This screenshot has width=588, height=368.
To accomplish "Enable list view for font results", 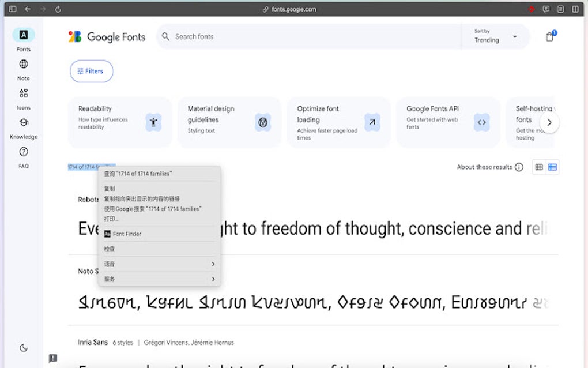I will click(552, 167).
